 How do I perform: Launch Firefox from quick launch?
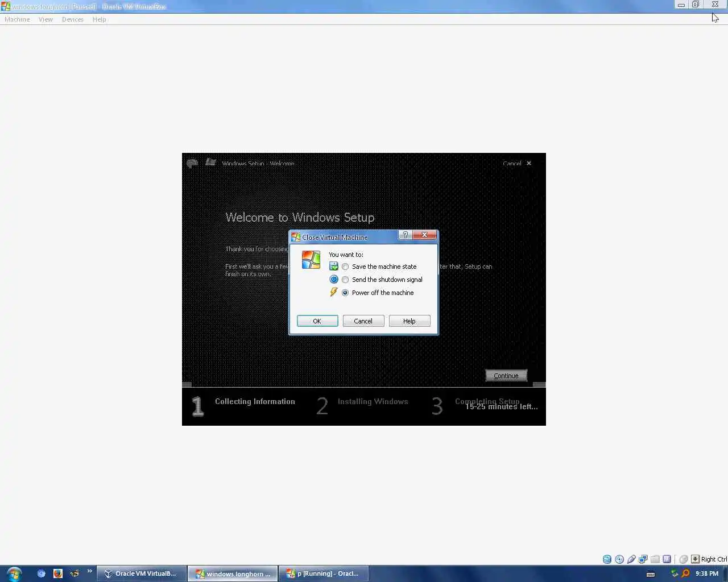coord(57,573)
